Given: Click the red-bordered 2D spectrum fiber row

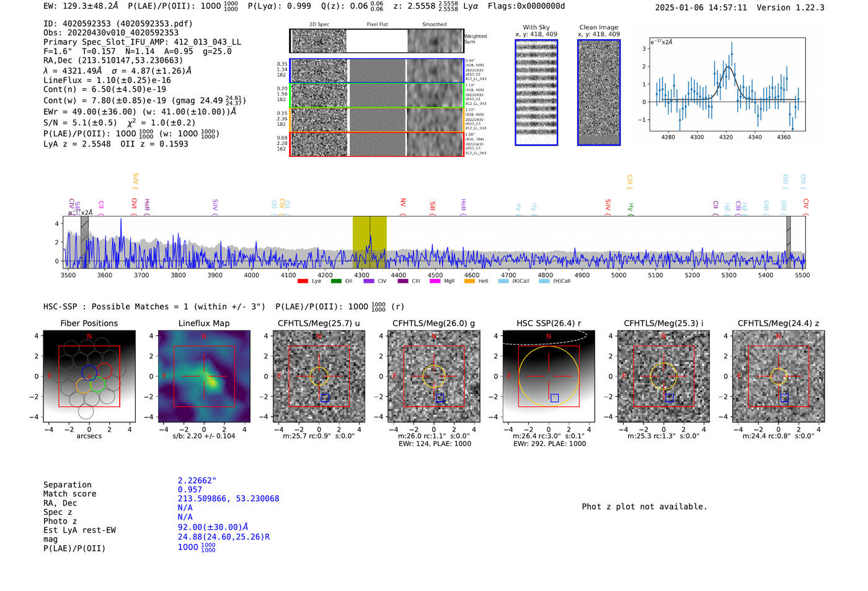Looking at the screenshot, I should coord(376,144).
